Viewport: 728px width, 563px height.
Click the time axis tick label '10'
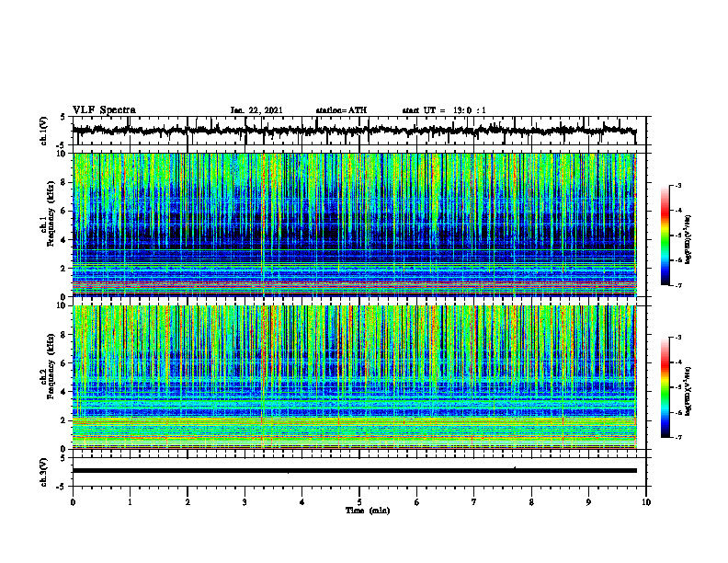click(x=646, y=502)
